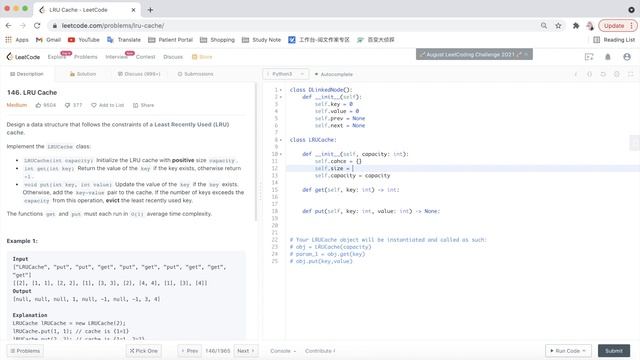Open the Gmail bookmark

point(48,40)
